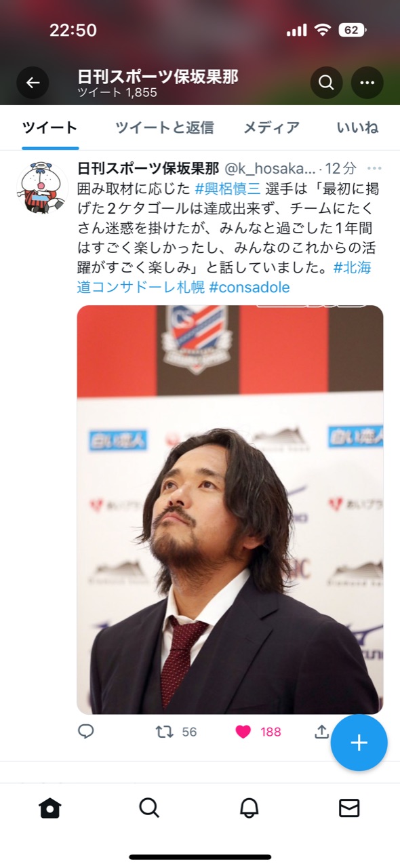Image resolution: width=400 pixels, height=868 pixels.
Task: Open the tweet's attached photo
Action: 230,509
